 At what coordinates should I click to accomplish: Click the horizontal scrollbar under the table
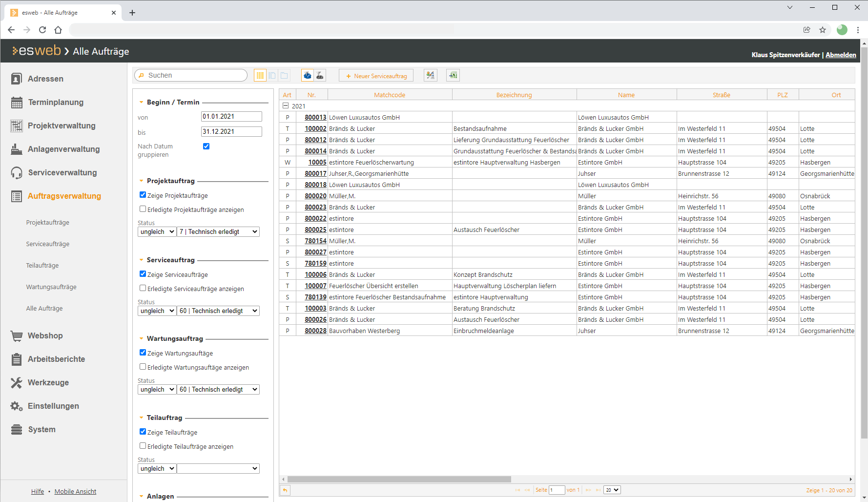click(x=399, y=480)
